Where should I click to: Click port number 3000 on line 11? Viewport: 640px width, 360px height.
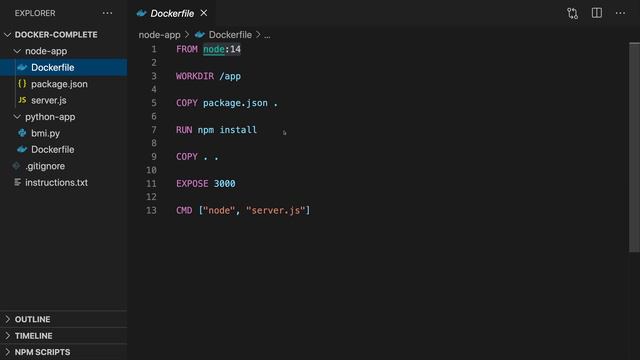pyautogui.click(x=224, y=184)
